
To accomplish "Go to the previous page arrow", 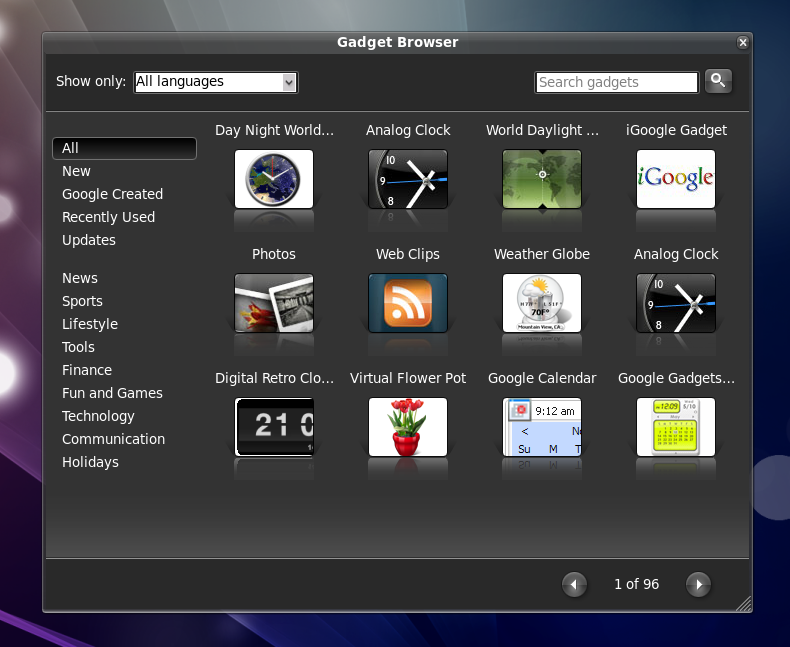I will (574, 585).
